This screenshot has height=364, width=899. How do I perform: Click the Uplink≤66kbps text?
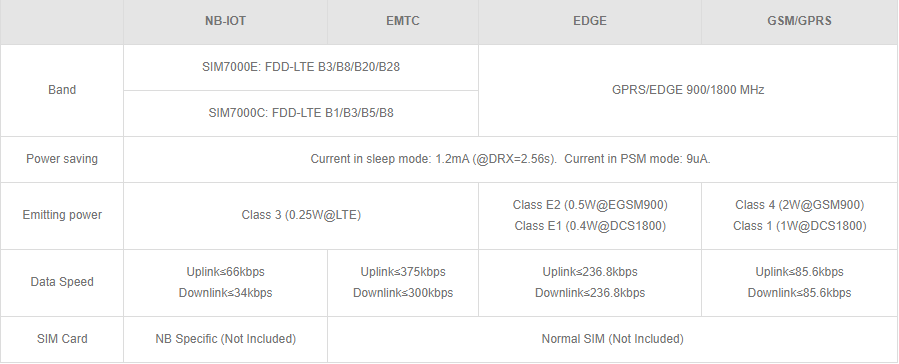pos(225,272)
